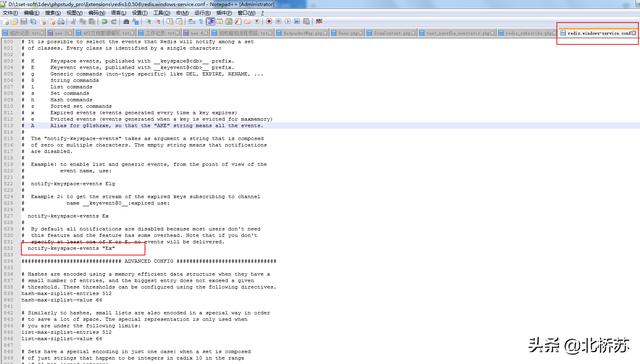Click the Save toolbar icon
640x364 pixels.
point(24,22)
